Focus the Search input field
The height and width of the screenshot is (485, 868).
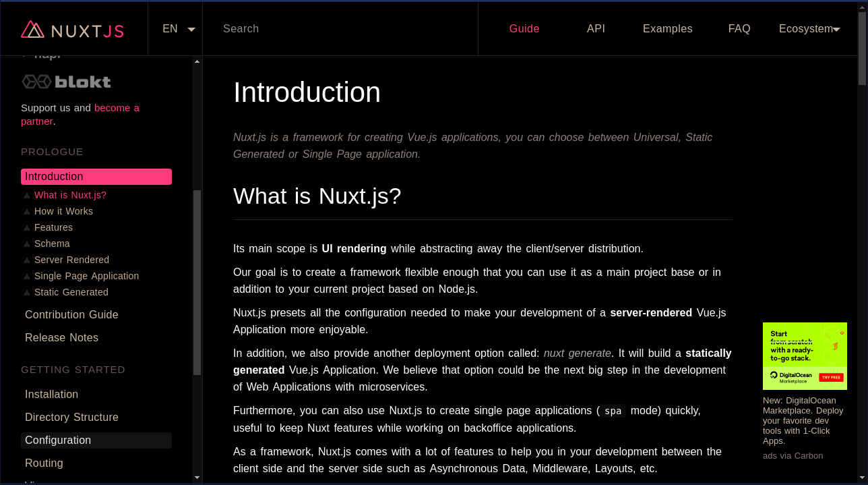[x=340, y=29]
